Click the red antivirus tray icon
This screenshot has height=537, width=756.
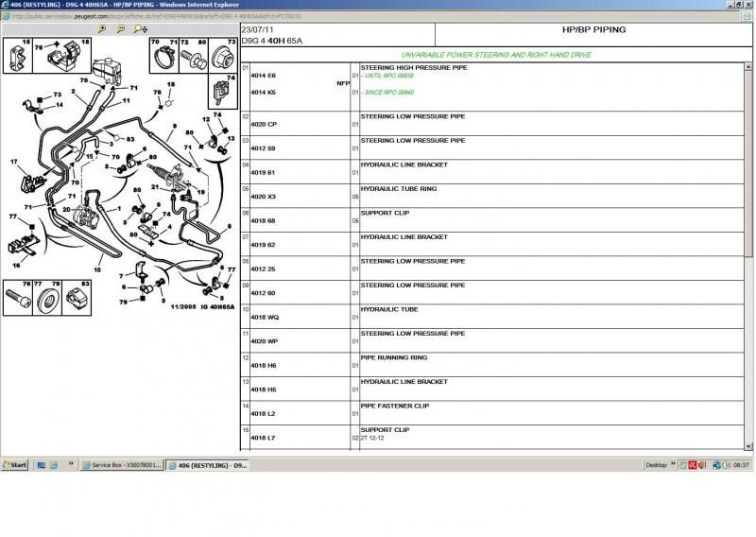coord(693,465)
